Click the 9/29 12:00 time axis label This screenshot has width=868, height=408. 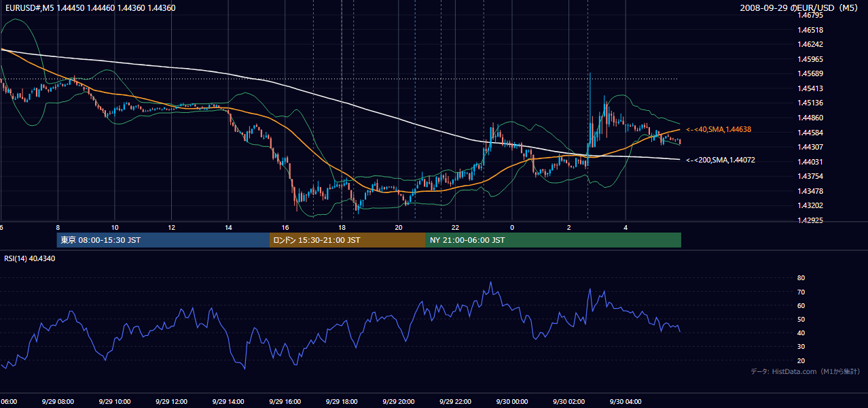(170, 402)
